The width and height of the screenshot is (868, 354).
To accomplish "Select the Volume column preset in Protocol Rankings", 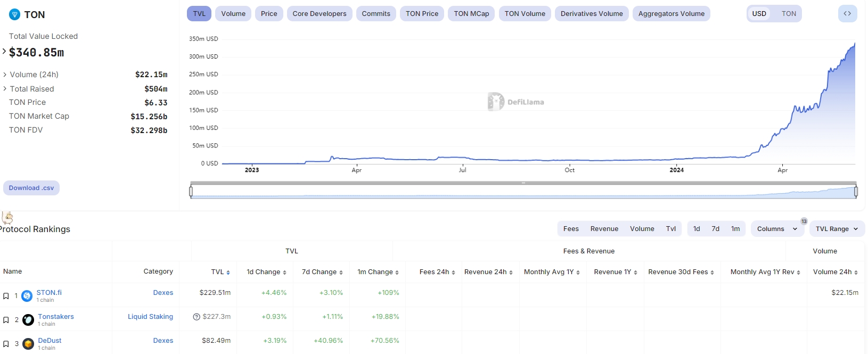I will coord(642,229).
